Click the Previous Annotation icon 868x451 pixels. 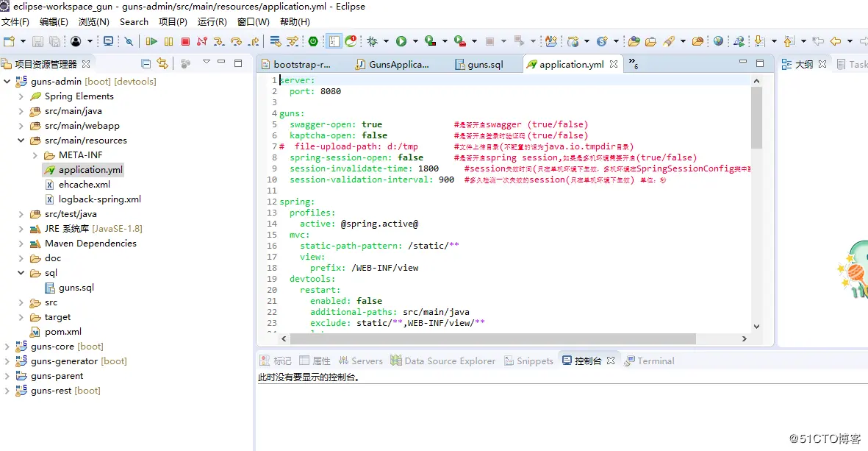[789, 41]
